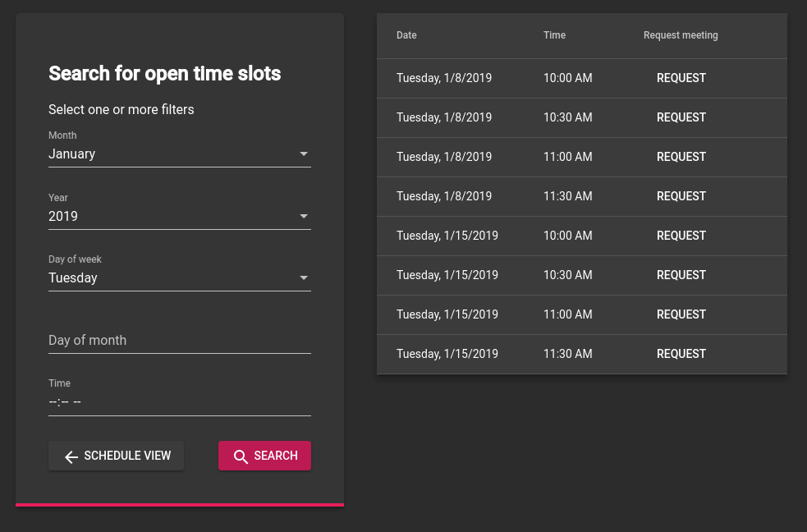Select the January month field
Screen dimensions: 807x532
click(180, 154)
